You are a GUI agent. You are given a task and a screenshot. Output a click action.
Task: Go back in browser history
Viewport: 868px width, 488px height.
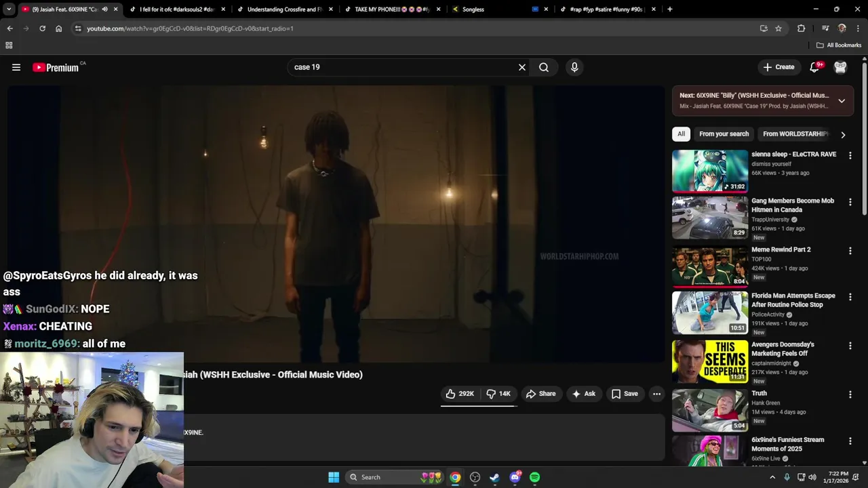[x=9, y=28]
